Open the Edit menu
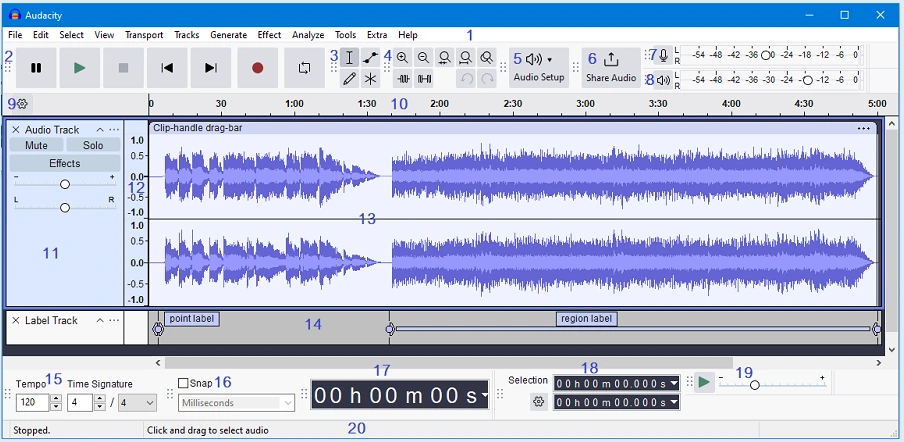The width and height of the screenshot is (904, 442). [x=40, y=35]
